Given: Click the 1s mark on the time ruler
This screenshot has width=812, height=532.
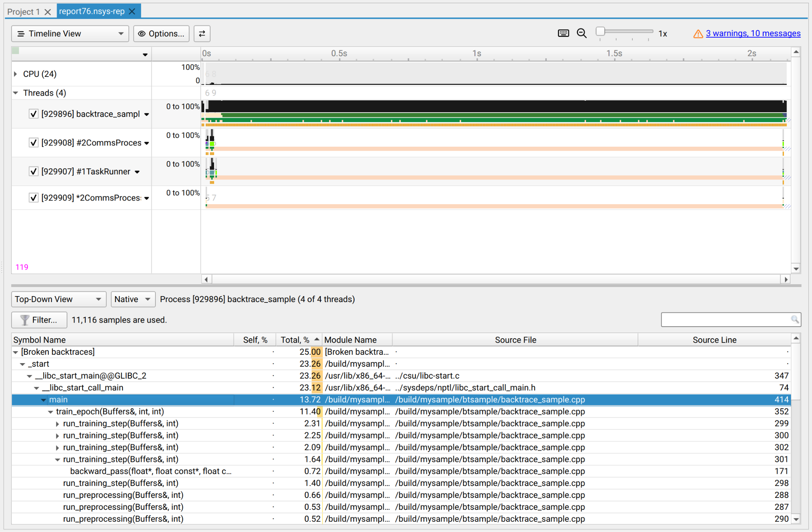Looking at the screenshot, I should (477, 53).
